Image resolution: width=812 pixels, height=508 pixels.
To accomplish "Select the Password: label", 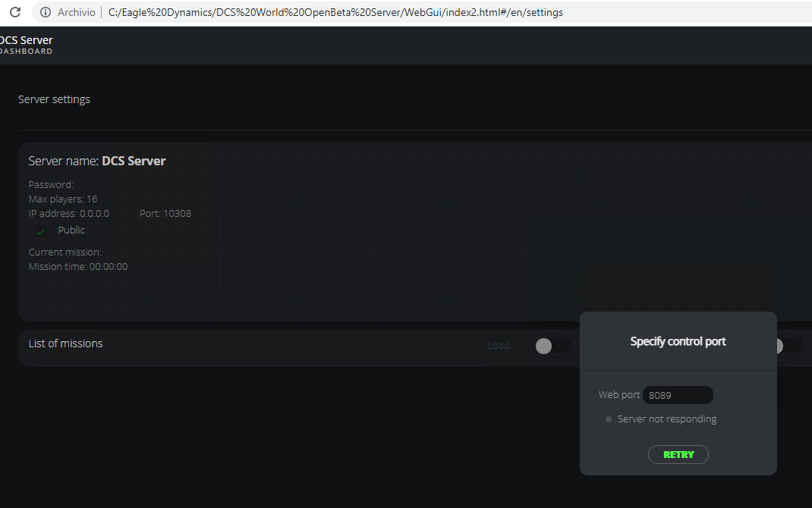I will coord(51,185).
